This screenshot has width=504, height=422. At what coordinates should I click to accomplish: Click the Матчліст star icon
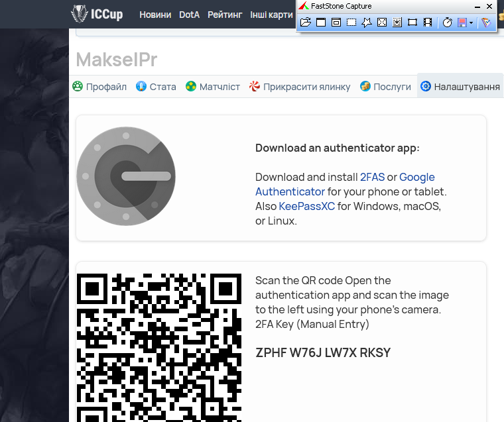click(x=190, y=86)
